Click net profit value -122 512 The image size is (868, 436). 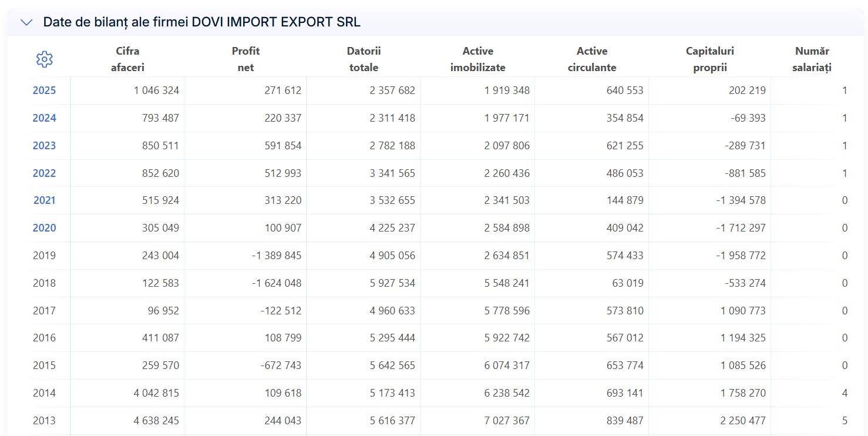281,311
